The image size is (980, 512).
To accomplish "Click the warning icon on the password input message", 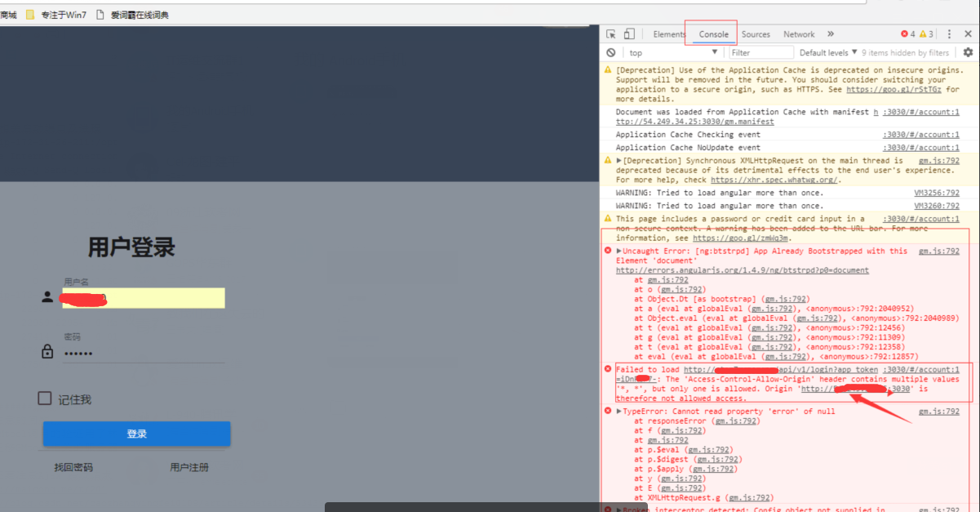I will [x=609, y=219].
